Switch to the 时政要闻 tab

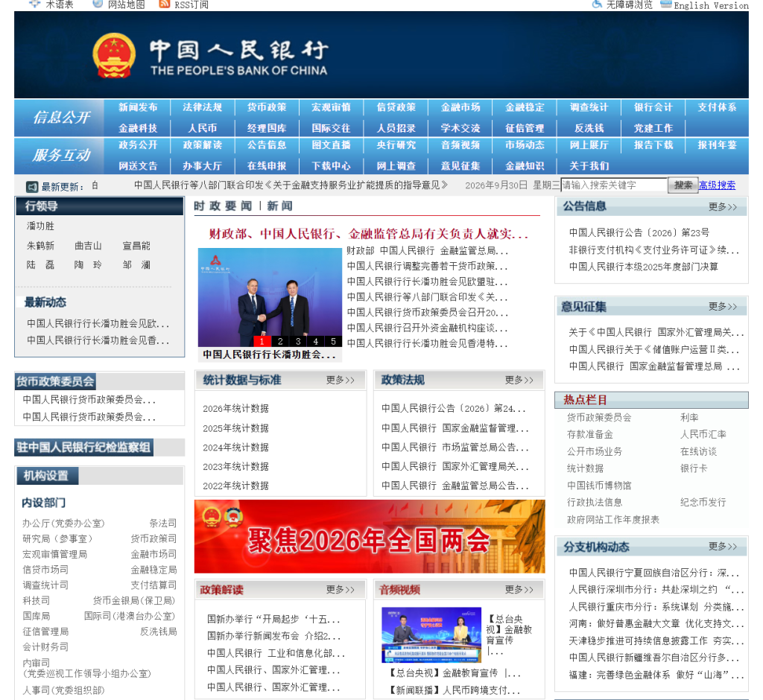[x=223, y=206]
